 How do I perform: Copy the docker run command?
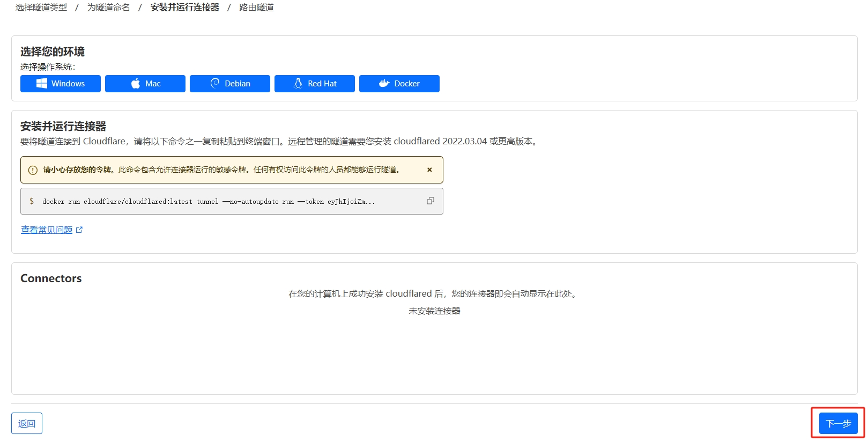click(x=430, y=201)
